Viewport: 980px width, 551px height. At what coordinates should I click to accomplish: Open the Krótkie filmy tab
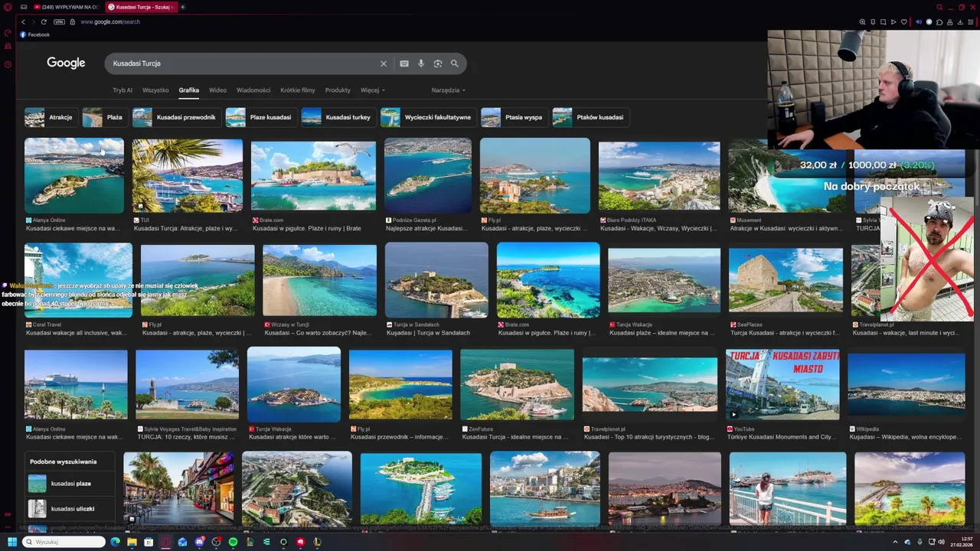click(x=298, y=90)
